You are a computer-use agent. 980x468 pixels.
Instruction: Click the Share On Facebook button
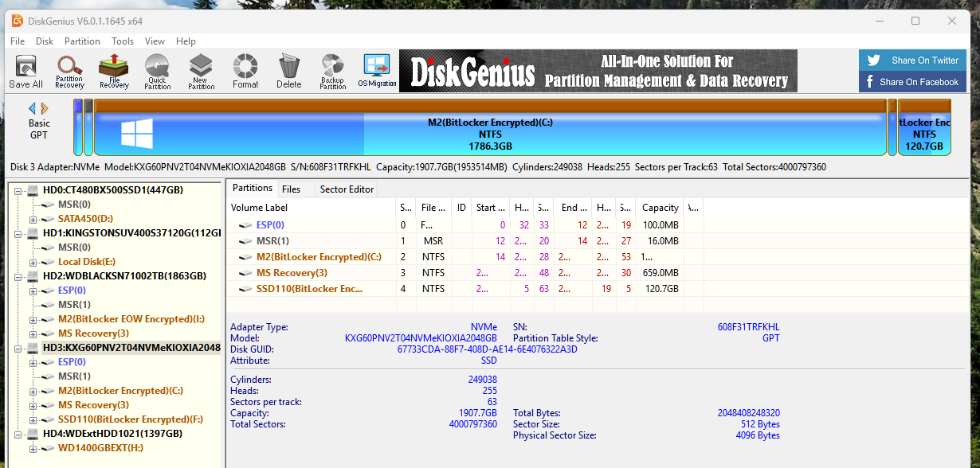(x=912, y=82)
